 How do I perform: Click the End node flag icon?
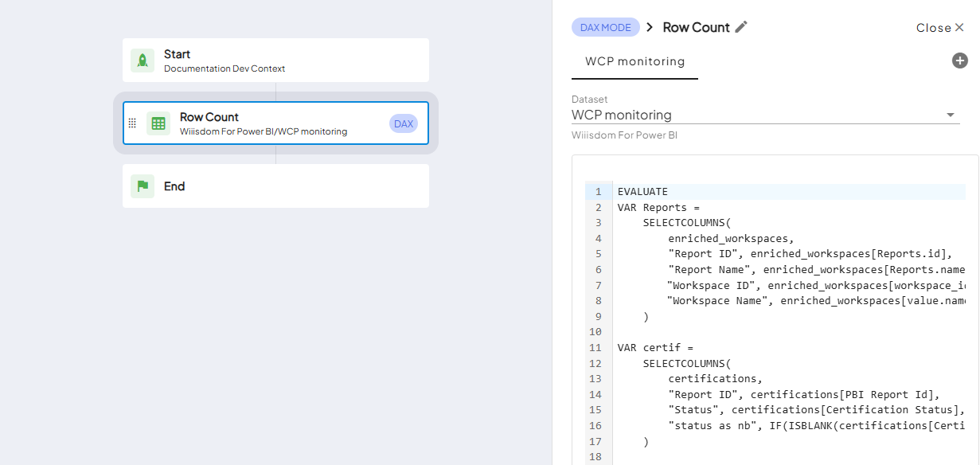(x=143, y=186)
